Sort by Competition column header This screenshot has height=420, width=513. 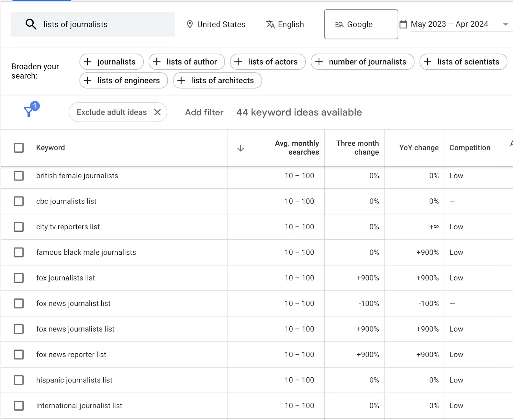click(x=470, y=148)
